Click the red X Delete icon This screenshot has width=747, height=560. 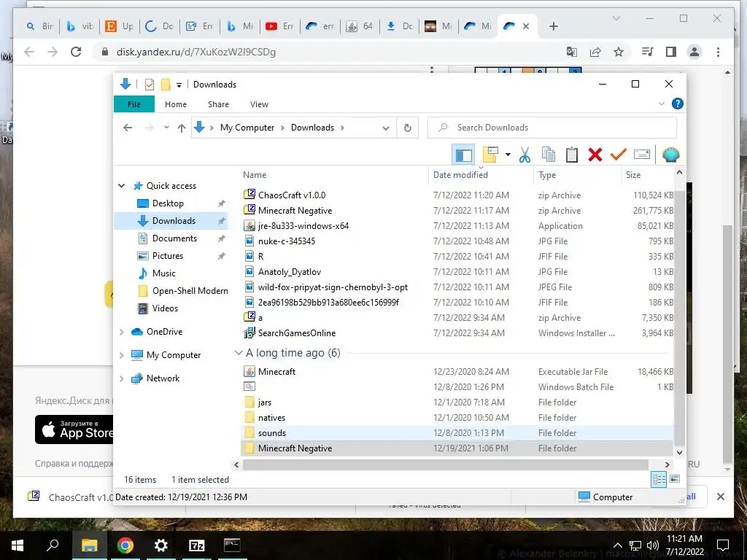pyautogui.click(x=595, y=155)
